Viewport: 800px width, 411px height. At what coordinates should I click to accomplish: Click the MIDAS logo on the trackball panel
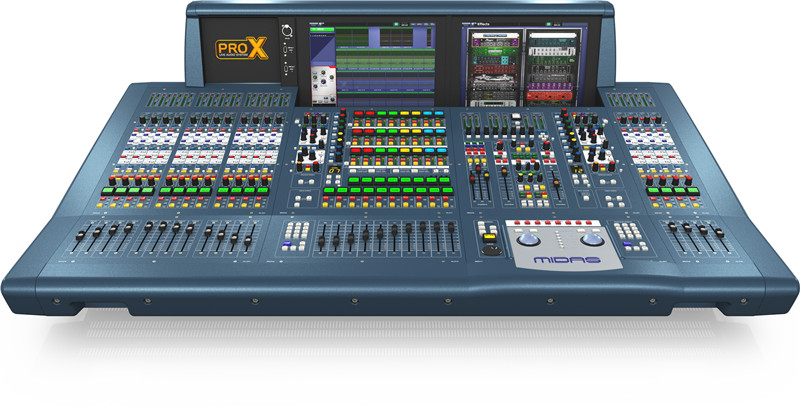point(565,261)
